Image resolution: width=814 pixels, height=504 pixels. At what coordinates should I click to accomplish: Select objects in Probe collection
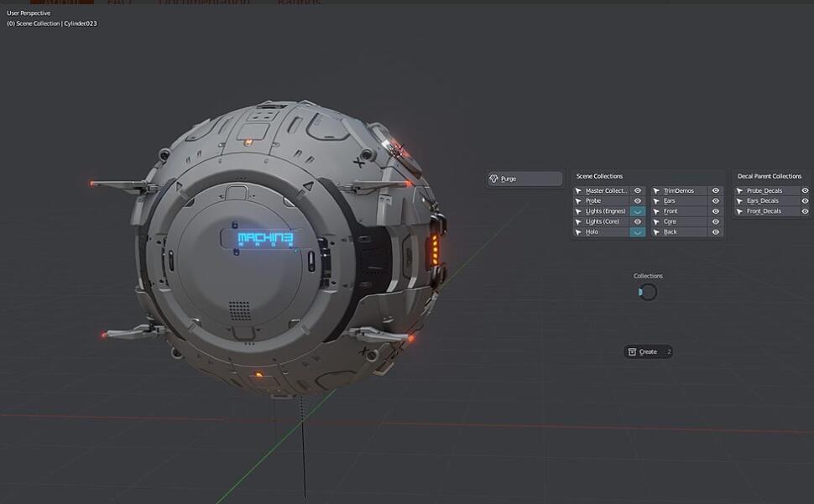tap(601, 200)
